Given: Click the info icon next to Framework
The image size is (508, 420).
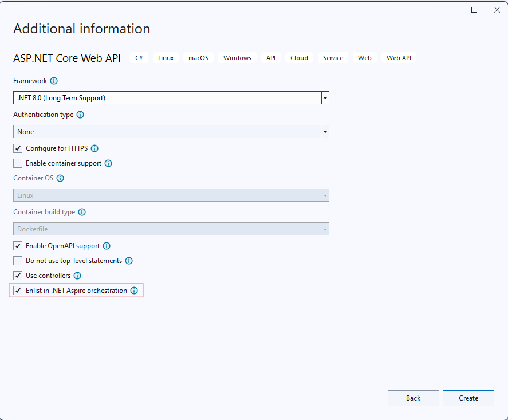Looking at the screenshot, I should click(54, 81).
